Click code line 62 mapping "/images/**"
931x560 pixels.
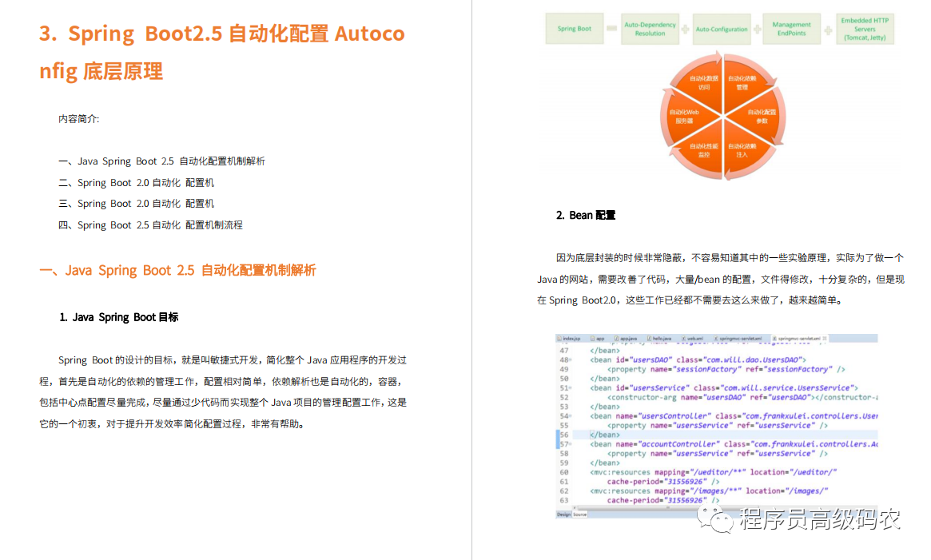[708, 491]
